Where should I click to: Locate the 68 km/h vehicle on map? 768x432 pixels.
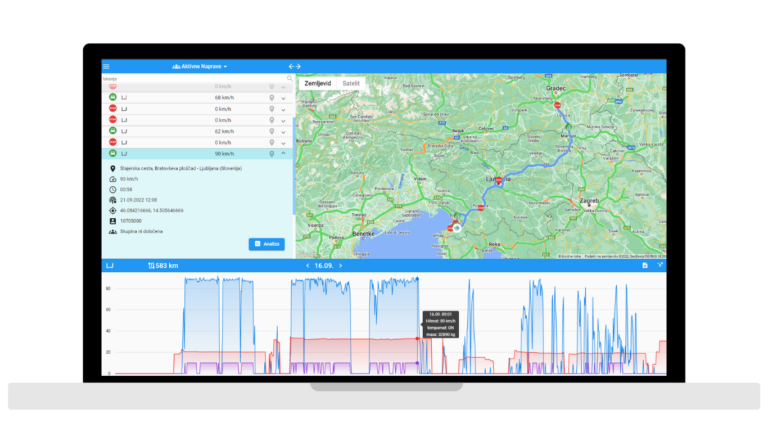[x=271, y=97]
